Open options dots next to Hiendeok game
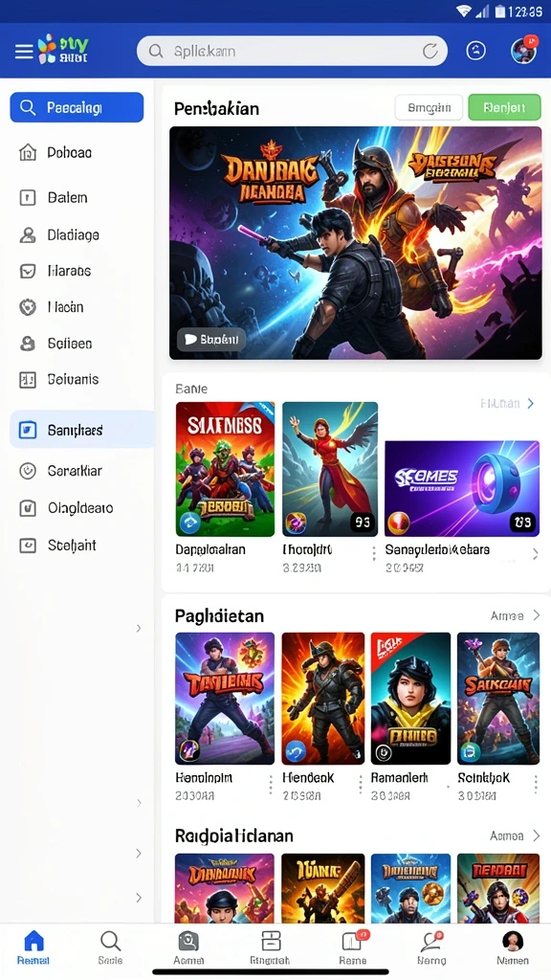The image size is (551, 980). click(360, 785)
